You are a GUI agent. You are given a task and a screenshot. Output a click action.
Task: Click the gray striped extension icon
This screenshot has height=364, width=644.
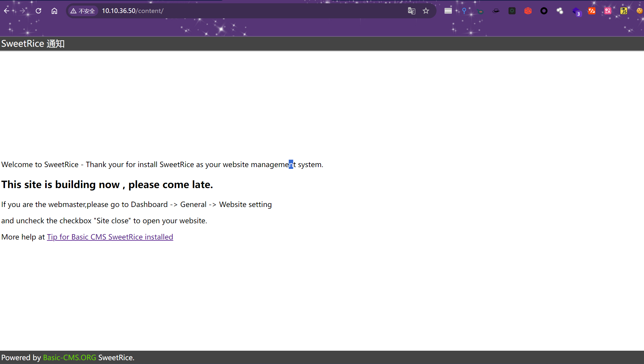[x=448, y=11]
